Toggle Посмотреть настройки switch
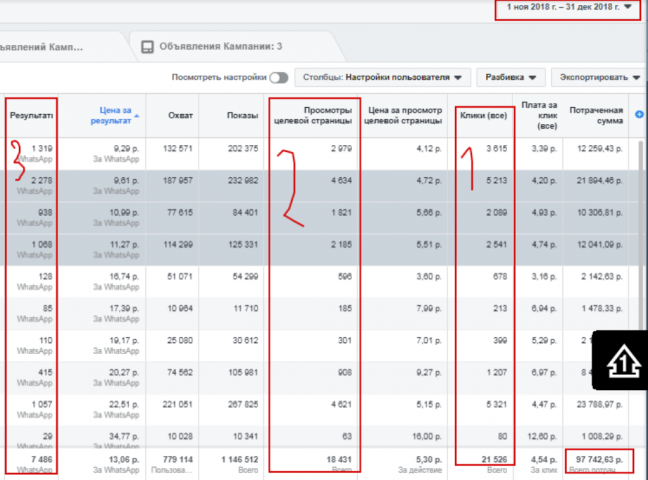The image size is (648, 480). coord(279,77)
